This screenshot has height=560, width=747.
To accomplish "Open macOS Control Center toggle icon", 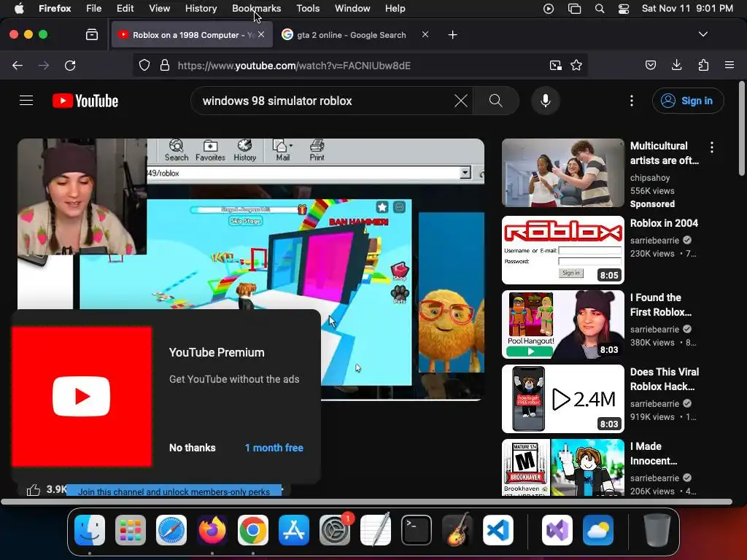I will tap(624, 9).
